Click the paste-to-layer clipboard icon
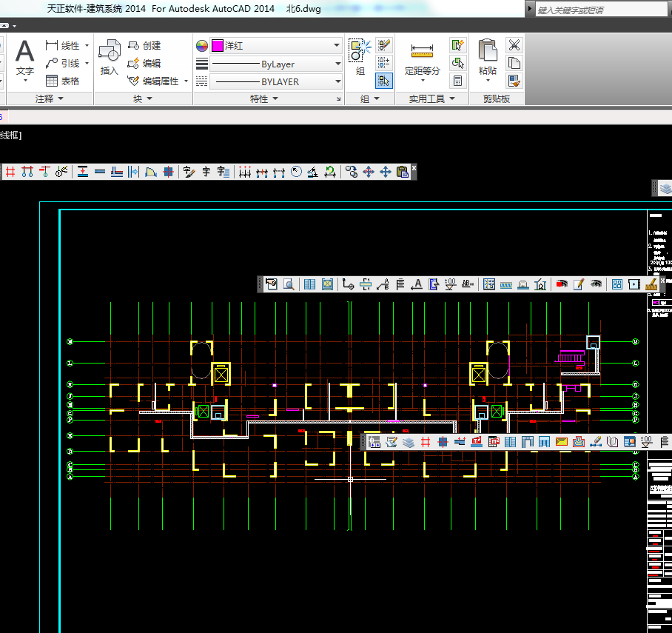Image resolution: width=672 pixels, height=633 pixels. click(403, 172)
